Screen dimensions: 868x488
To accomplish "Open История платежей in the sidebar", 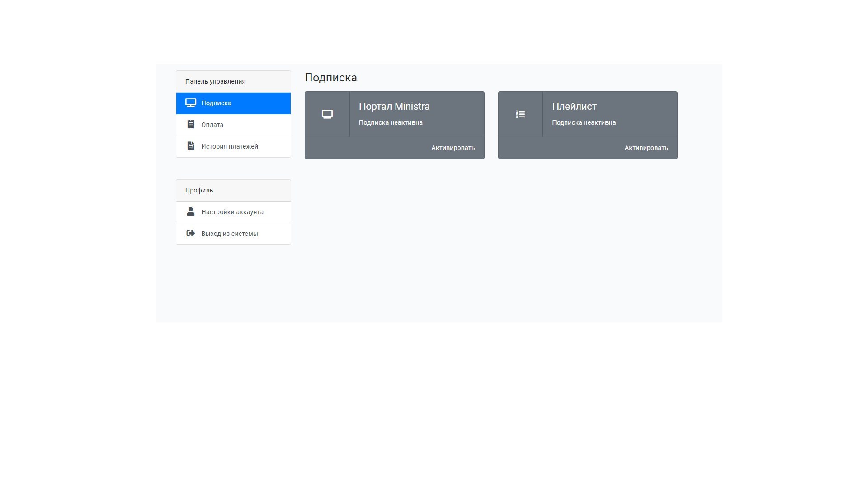I will [233, 146].
